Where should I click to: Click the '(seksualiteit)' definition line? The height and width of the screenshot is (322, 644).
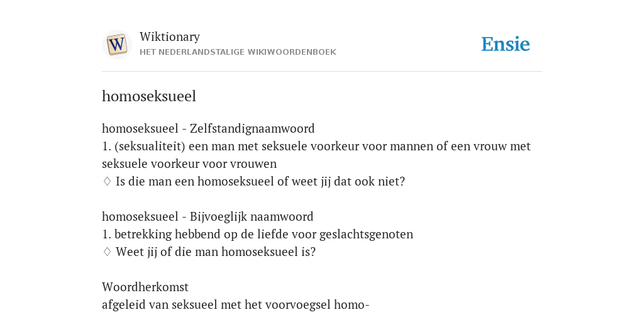316,155
